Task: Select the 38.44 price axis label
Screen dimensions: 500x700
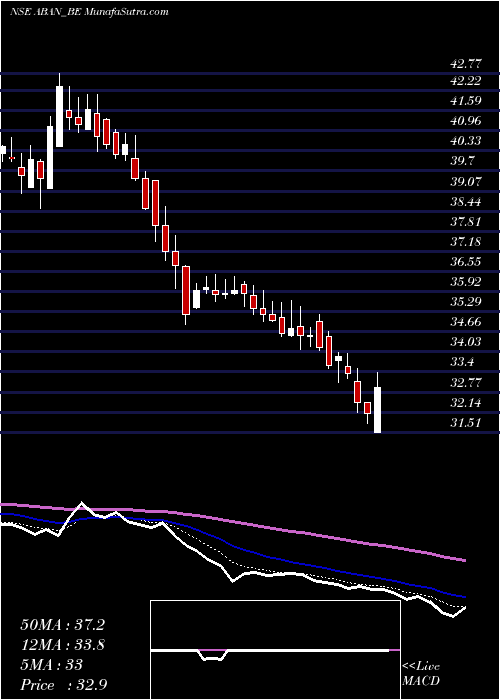Action: pos(466,201)
